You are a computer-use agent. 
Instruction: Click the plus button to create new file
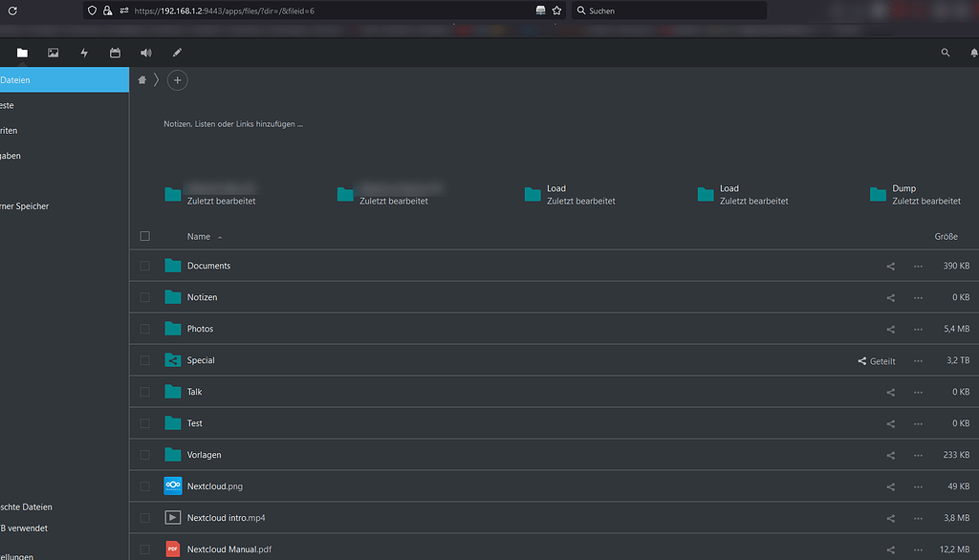(177, 80)
